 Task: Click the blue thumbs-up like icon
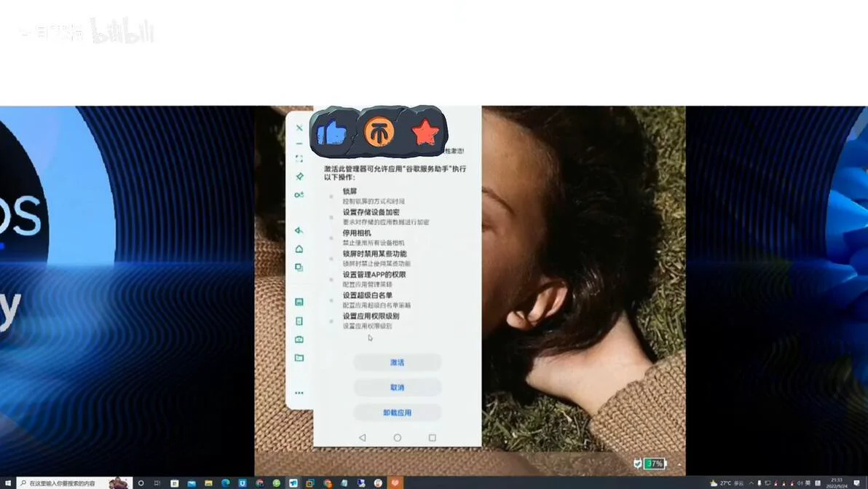click(x=332, y=133)
